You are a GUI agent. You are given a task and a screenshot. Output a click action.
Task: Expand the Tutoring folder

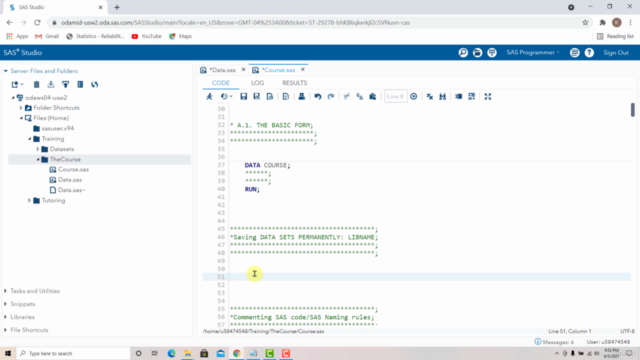[x=29, y=200]
